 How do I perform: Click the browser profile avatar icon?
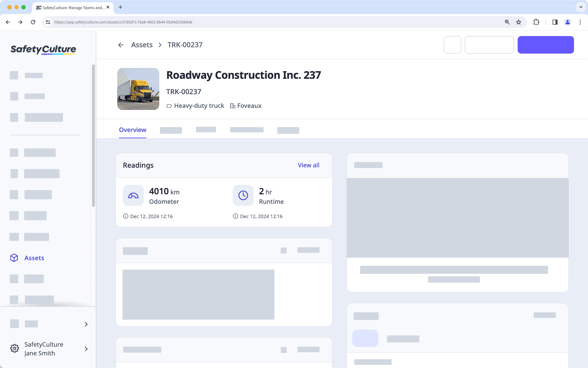[x=568, y=22]
